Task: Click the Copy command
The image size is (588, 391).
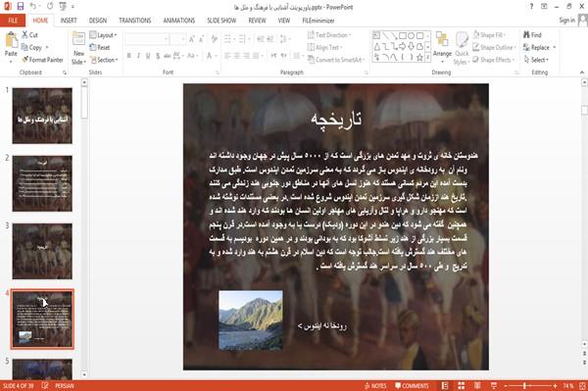Action: click(x=32, y=47)
